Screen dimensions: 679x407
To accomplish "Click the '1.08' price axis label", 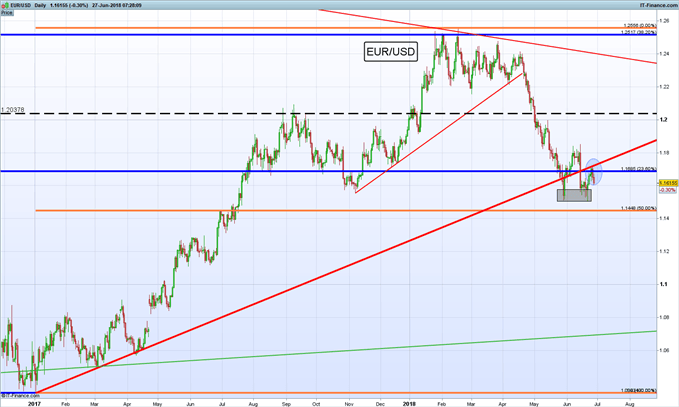I will [x=664, y=317].
